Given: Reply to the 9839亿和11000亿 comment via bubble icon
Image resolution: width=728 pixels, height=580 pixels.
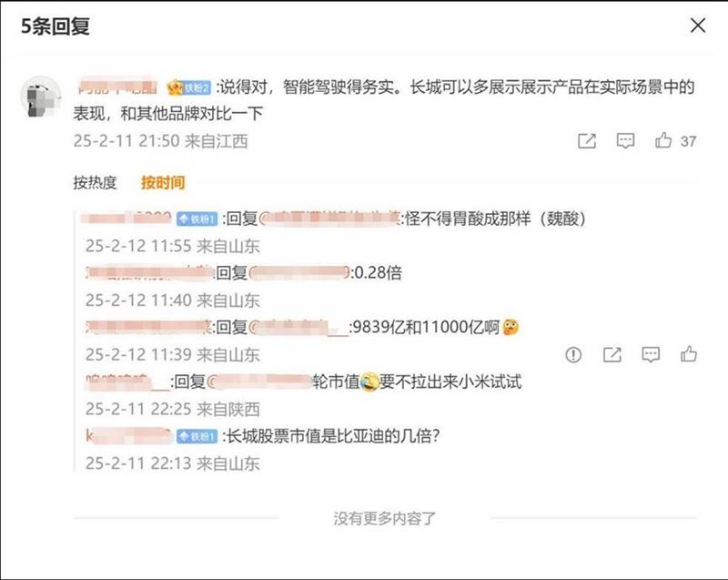Looking at the screenshot, I should 651,355.
